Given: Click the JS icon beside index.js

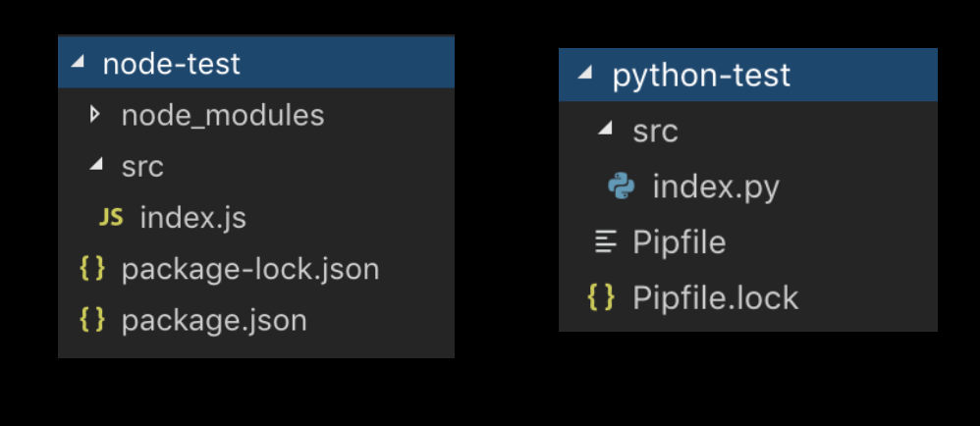Looking at the screenshot, I should 111,218.
